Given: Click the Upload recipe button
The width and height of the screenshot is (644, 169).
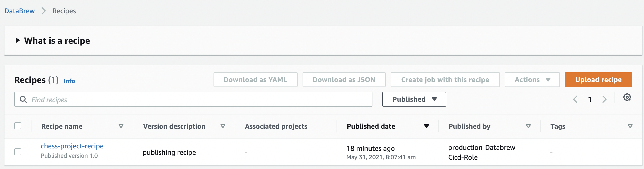Looking at the screenshot, I should point(598,80).
